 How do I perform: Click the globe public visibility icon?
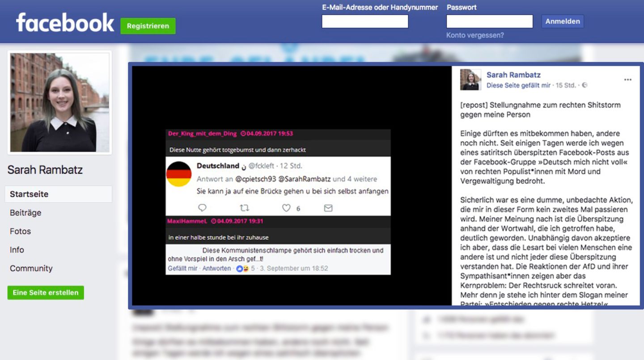coord(584,86)
